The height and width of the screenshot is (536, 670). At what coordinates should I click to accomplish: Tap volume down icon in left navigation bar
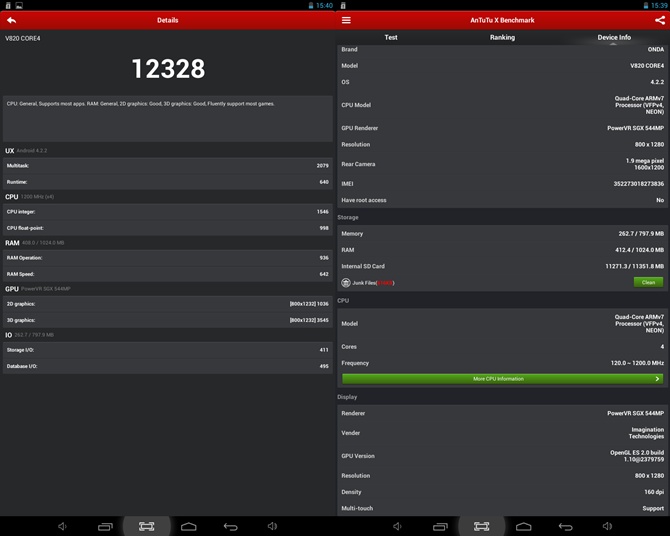pos(62,526)
